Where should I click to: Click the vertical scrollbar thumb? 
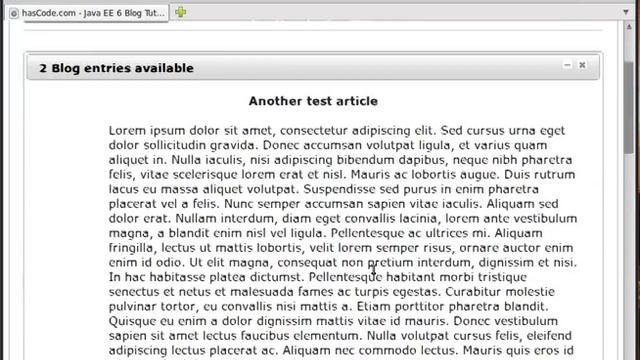629,108
